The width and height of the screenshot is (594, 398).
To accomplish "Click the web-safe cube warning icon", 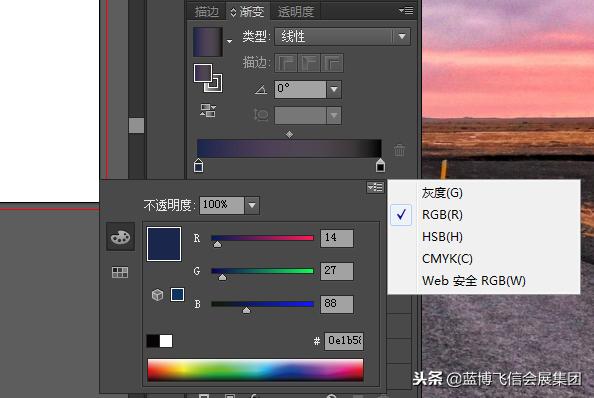I will tap(157, 295).
